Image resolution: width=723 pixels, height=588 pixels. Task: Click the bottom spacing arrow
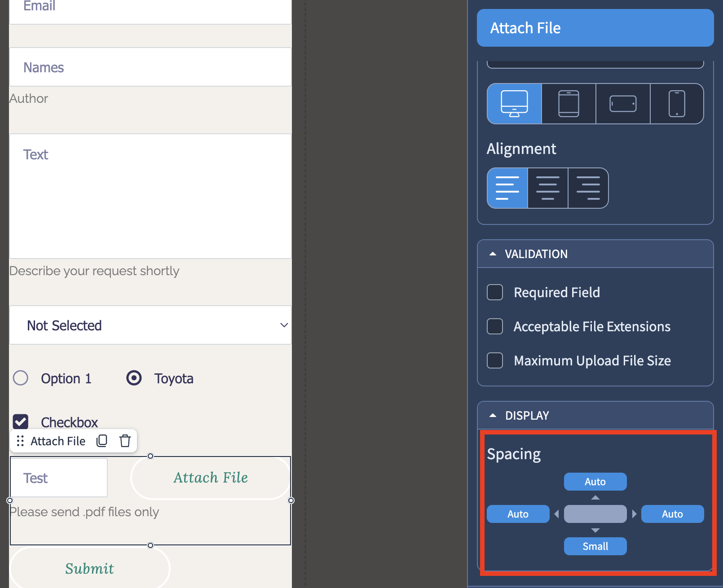tap(595, 531)
